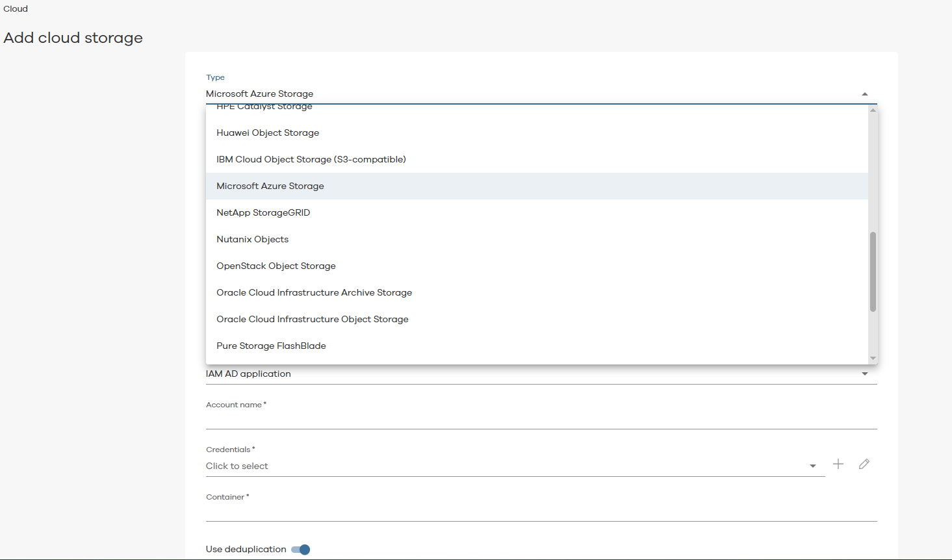This screenshot has height=560, width=952.
Task: Collapse the Type dropdown using its arrow
Action: pyautogui.click(x=864, y=94)
